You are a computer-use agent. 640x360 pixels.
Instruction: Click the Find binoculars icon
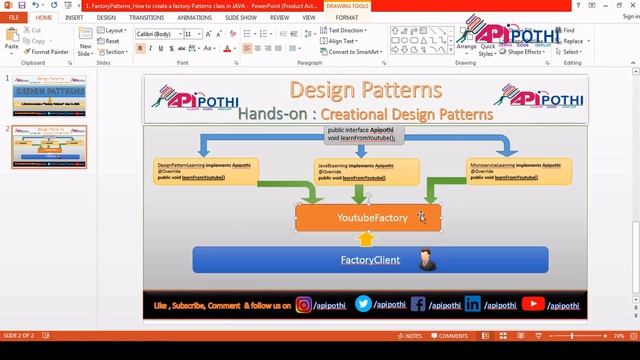pyautogui.click(x=558, y=30)
